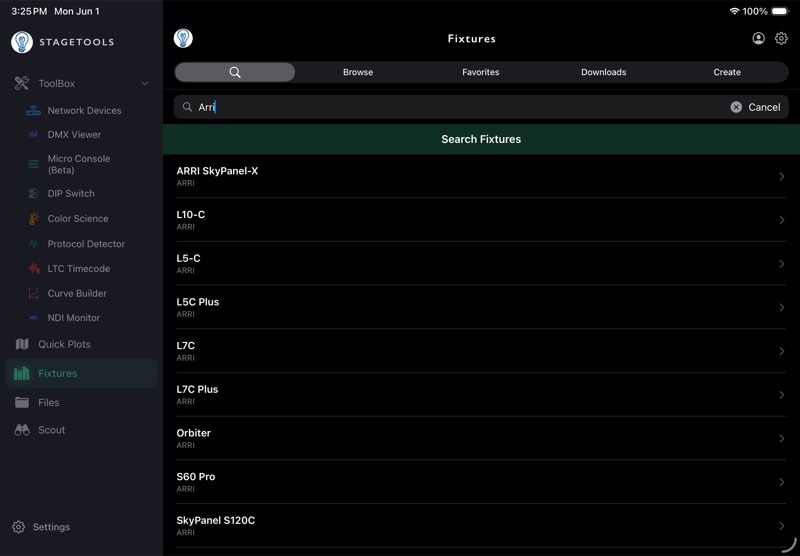800x556 pixels.
Task: Select the Orbiter fixture name
Action: 194,433
